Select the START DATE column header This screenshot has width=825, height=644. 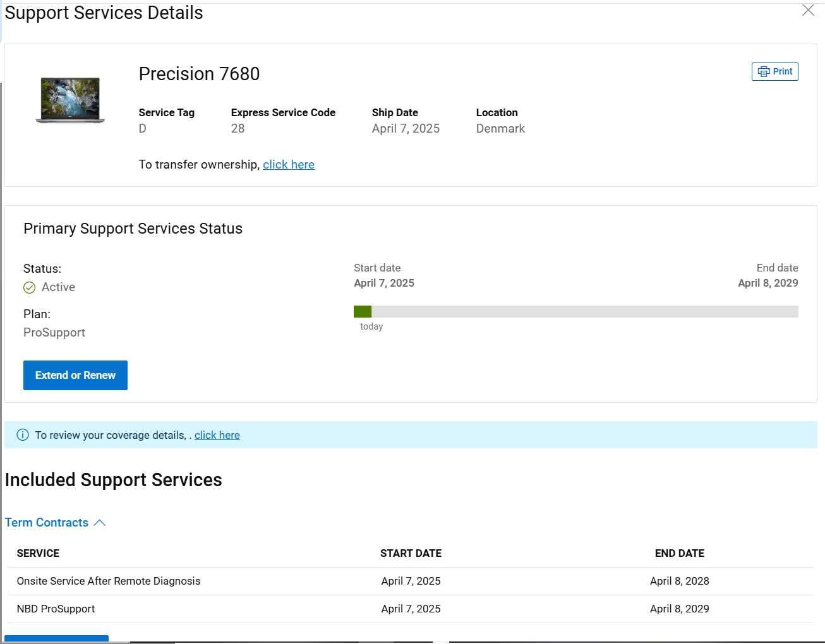(411, 553)
